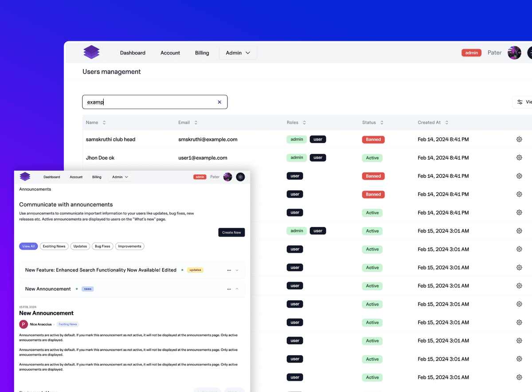Filter announcements by Exciting News
The height and width of the screenshot is (392, 532).
click(54, 246)
